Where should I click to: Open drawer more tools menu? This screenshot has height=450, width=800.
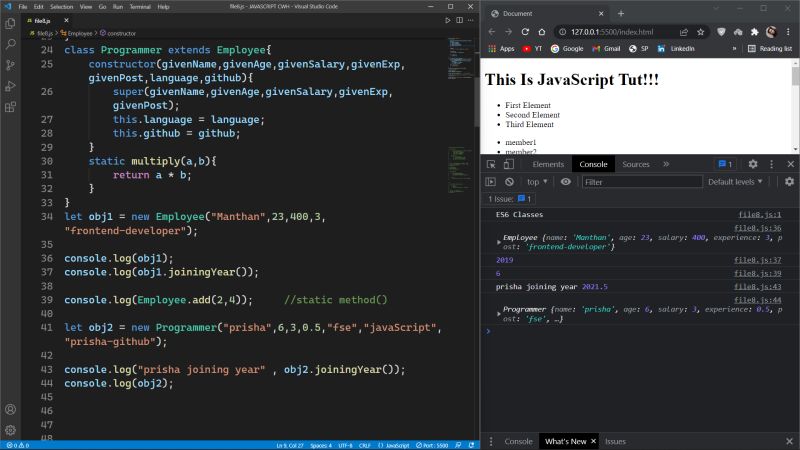coord(491,441)
